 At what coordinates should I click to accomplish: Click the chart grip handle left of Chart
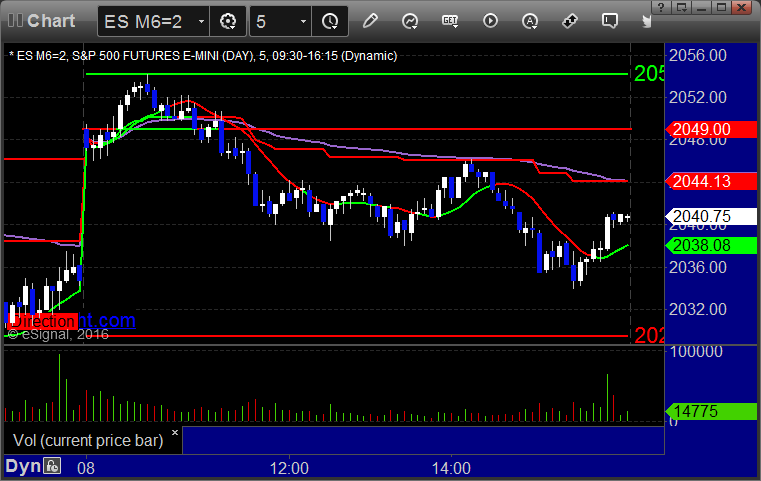15,21
